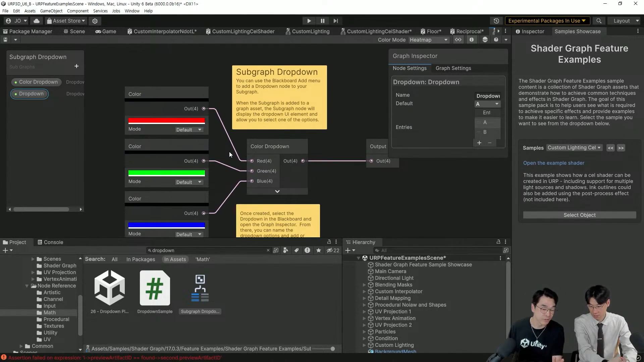The height and width of the screenshot is (362, 644).
Task: Click Open the example shader link
Action: [553, 163]
